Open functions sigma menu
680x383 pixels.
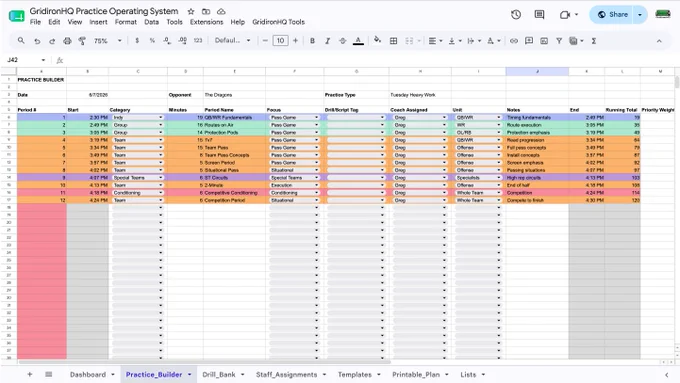tap(594, 41)
